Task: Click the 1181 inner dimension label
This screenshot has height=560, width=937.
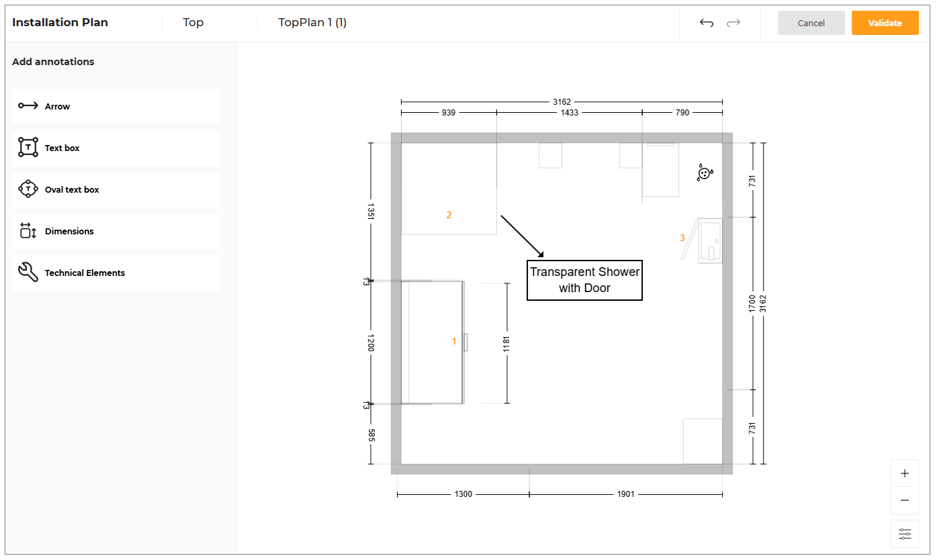Action: pyautogui.click(x=507, y=343)
